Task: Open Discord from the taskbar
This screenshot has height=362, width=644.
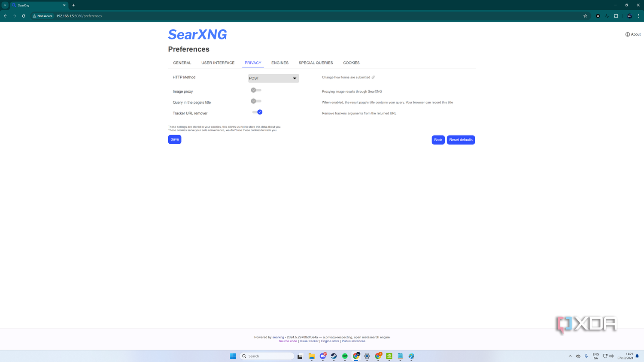Action: [x=323, y=356]
